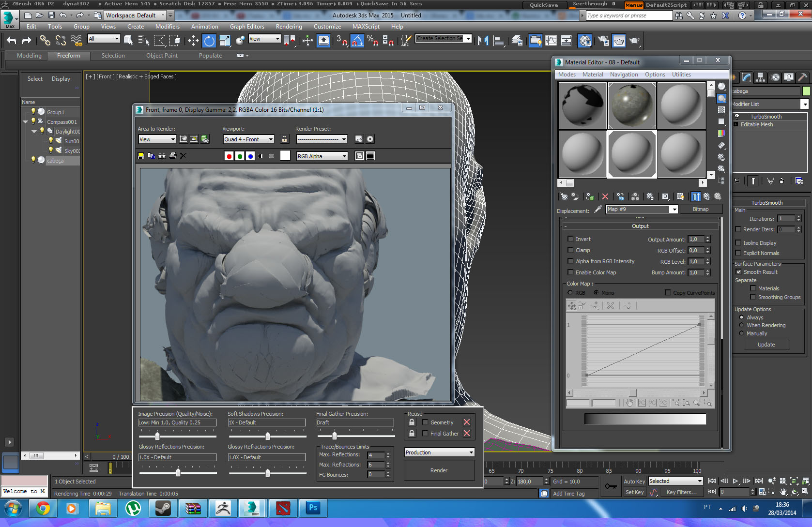Check Alpha from RGB Intensity
Screen dimensions: 812x527
pos(570,261)
